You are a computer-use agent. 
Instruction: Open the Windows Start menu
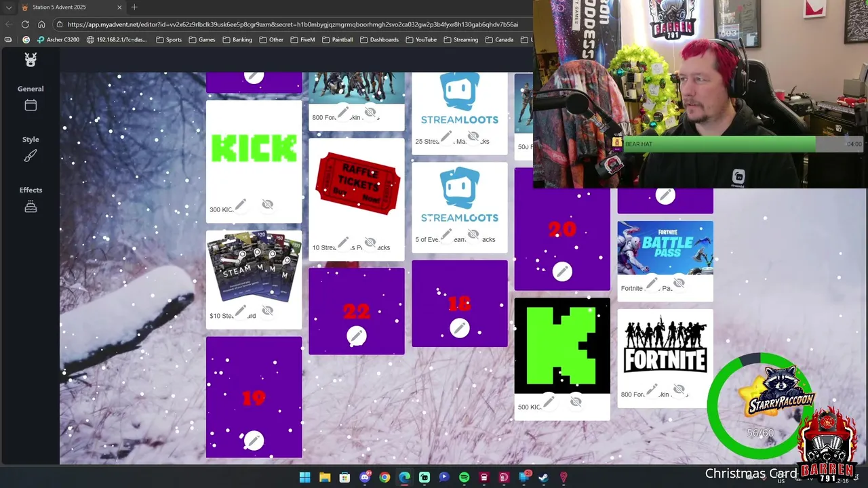[305, 477]
